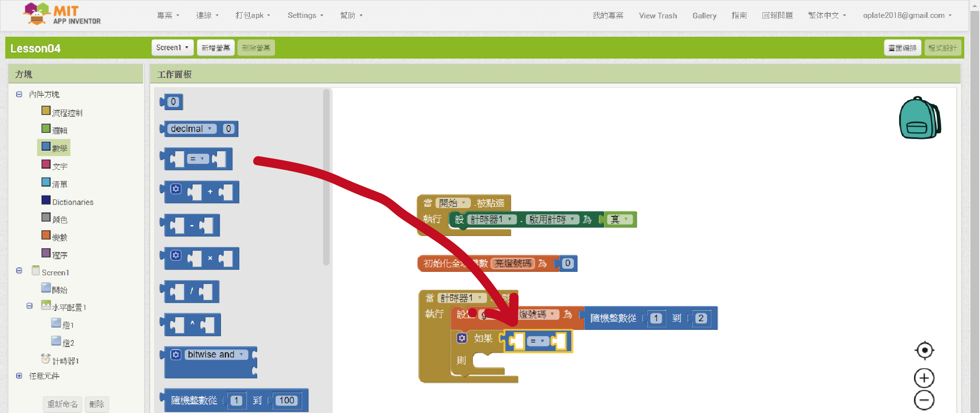Open the 真 boolean value dropdown
The width and height of the screenshot is (980, 413).
pos(619,219)
